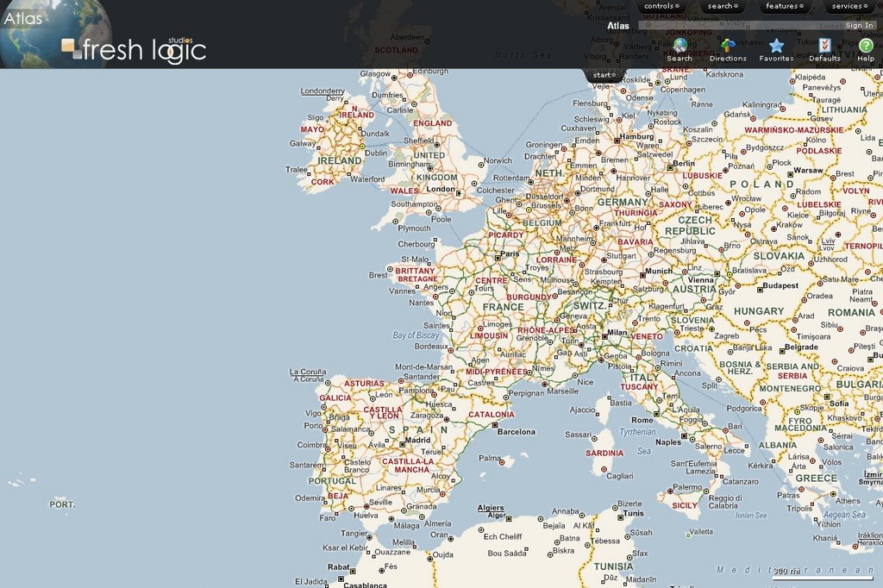Expand the features dropdown tab
Screen dimensions: 883x588
pos(785,6)
